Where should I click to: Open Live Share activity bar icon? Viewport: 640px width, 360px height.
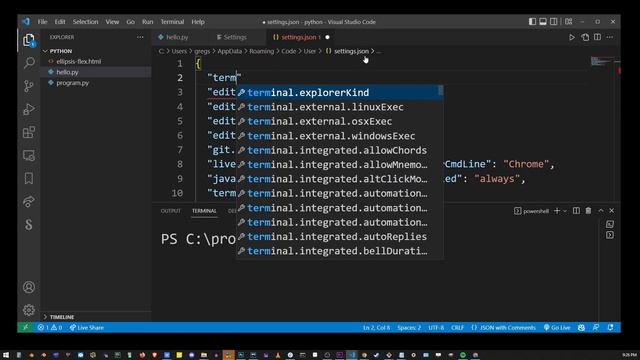tap(29, 201)
